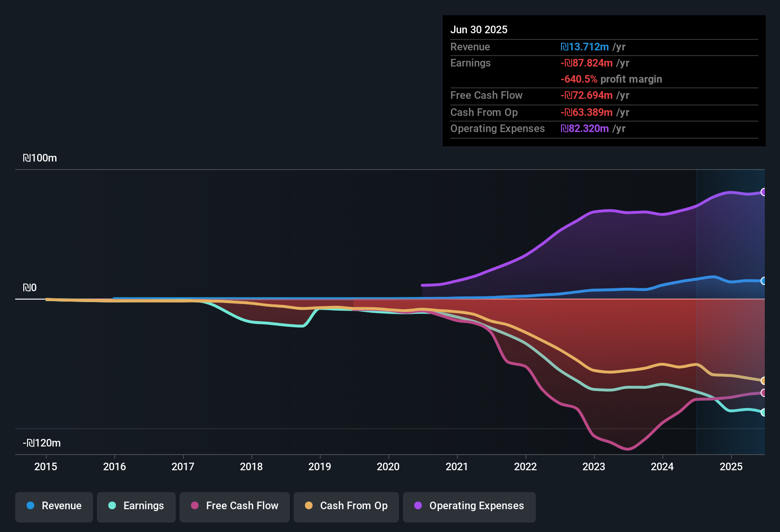
Task: Click the 2023 x-axis label
Action: point(594,466)
